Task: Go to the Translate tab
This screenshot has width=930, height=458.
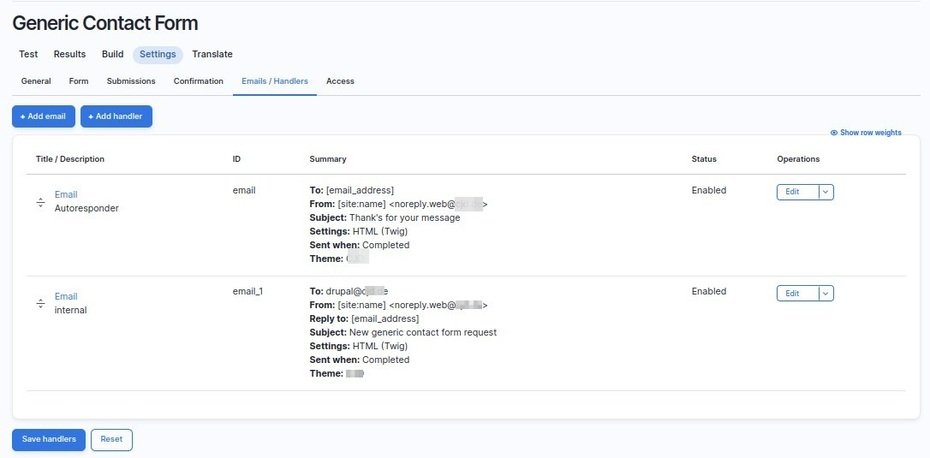Action: 212,54
